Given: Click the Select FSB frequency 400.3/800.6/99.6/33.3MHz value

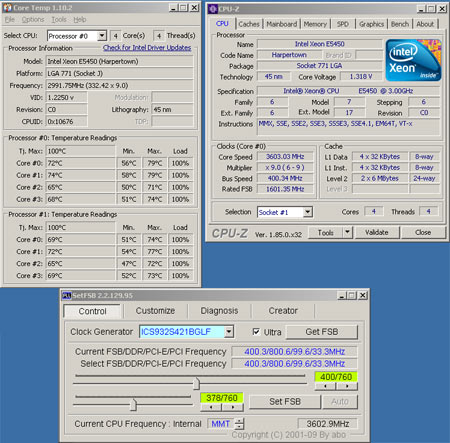Looking at the screenshot, I should click(294, 364).
